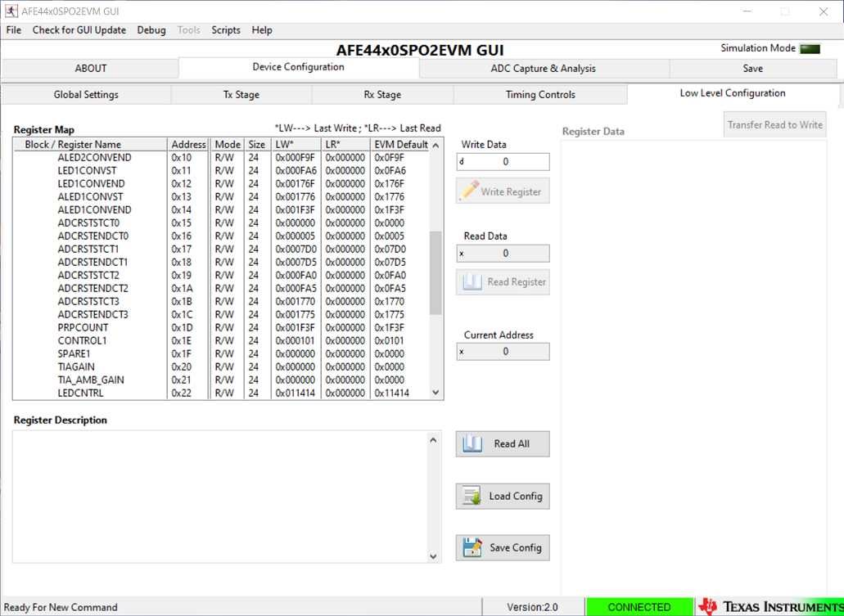
Task: Select the PRPCOUNT register row
Action: [221, 328]
